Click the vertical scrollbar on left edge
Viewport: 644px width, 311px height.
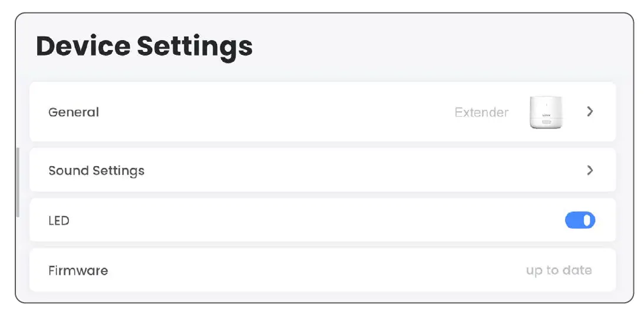click(18, 183)
